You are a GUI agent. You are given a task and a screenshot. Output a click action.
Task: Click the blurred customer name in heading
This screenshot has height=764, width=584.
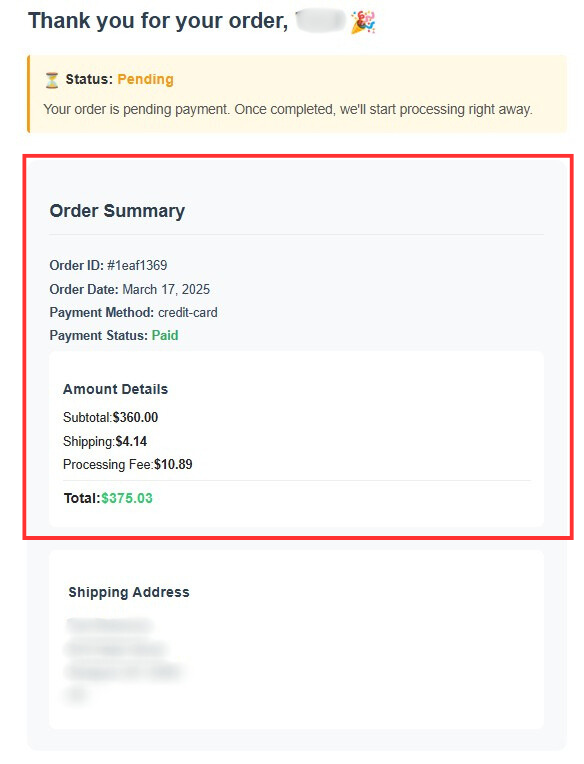[320, 21]
